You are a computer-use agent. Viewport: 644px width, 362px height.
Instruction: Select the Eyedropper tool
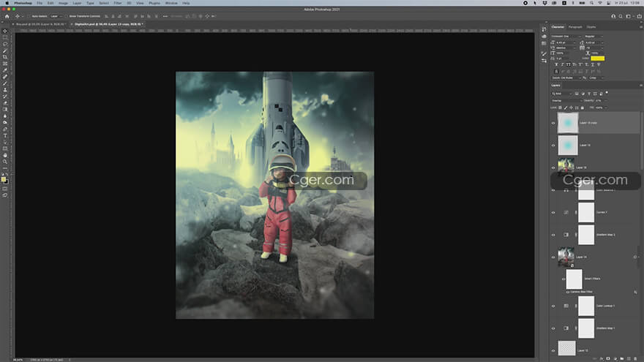click(x=5, y=70)
